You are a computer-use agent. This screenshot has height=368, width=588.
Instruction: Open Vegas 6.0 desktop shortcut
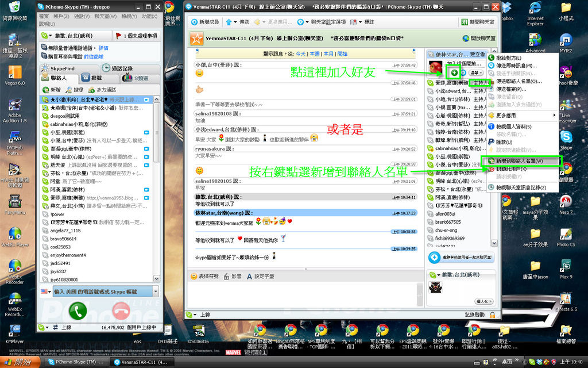coord(14,75)
